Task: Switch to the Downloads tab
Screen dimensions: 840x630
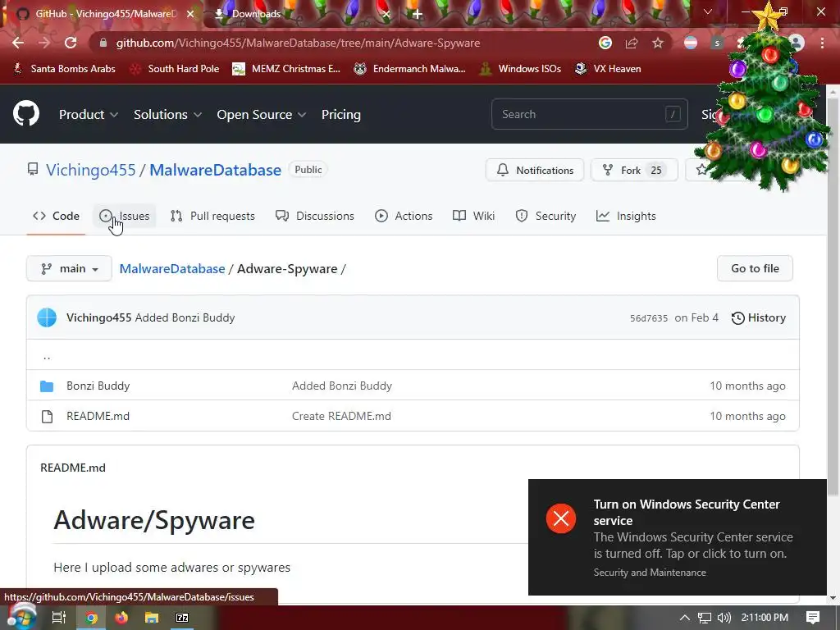Action: pos(300,14)
